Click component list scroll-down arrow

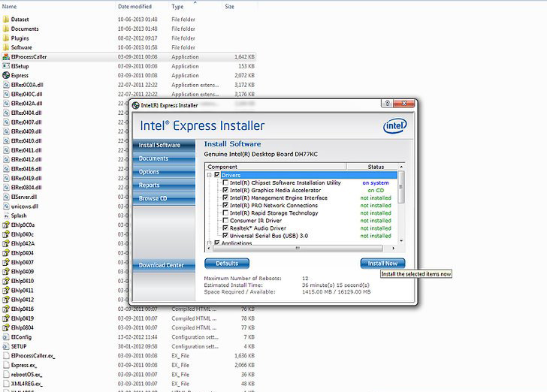coord(401,241)
